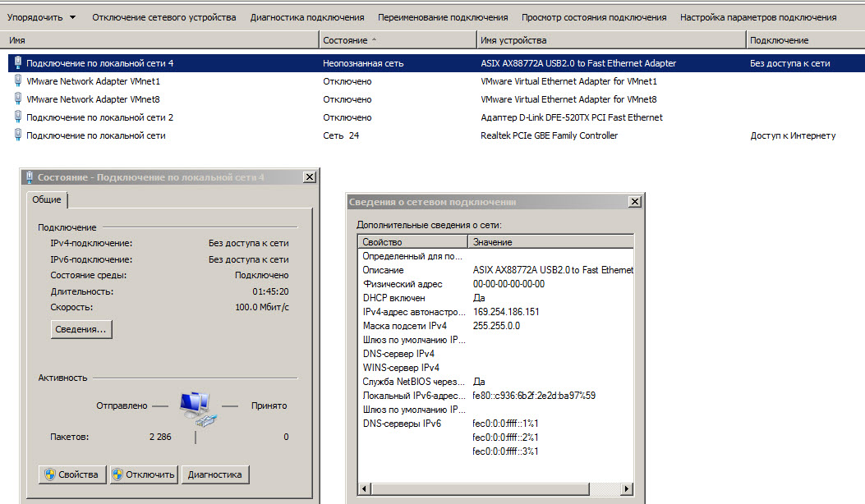The image size is (865, 504).
Task: Open Просмотр состояния подключения
Action: pyautogui.click(x=593, y=17)
